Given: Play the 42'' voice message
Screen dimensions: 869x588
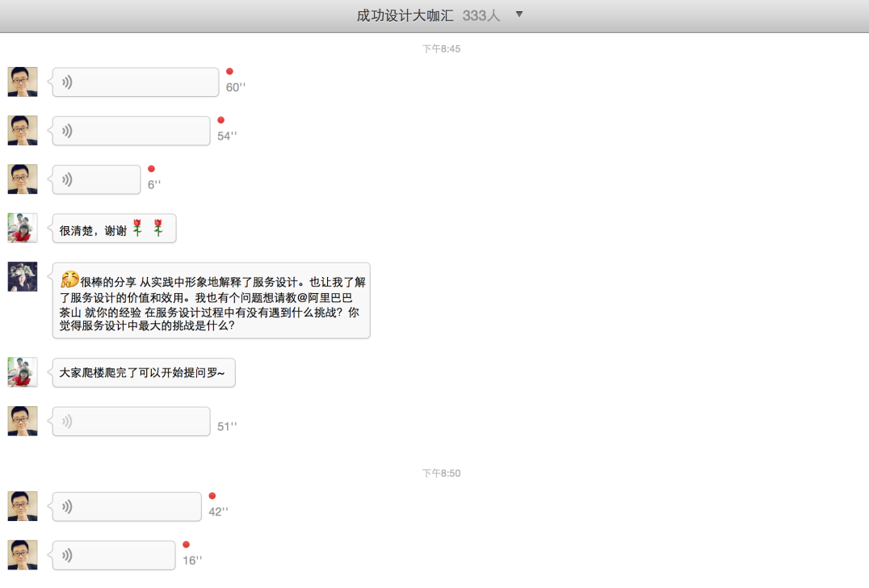Looking at the screenshot, I should click(127, 506).
